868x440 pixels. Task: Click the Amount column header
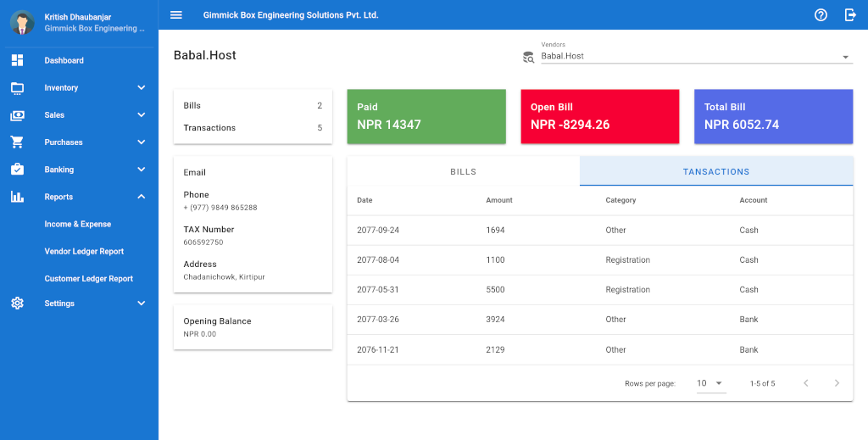point(499,200)
